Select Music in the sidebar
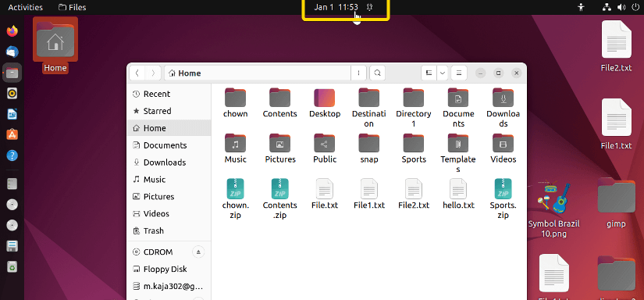Screen dimensions: 644x300 [169, 180]
